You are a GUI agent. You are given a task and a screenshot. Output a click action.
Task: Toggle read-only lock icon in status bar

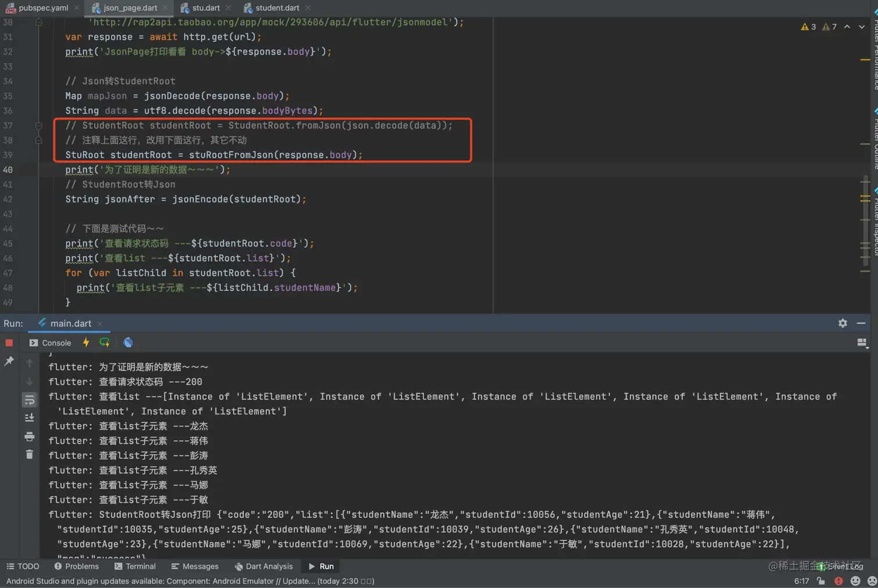[821, 581]
